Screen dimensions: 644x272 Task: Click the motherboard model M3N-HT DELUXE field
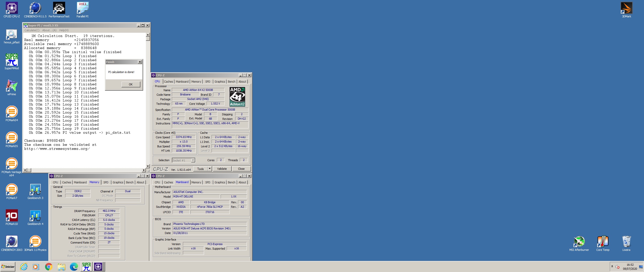click(196, 197)
